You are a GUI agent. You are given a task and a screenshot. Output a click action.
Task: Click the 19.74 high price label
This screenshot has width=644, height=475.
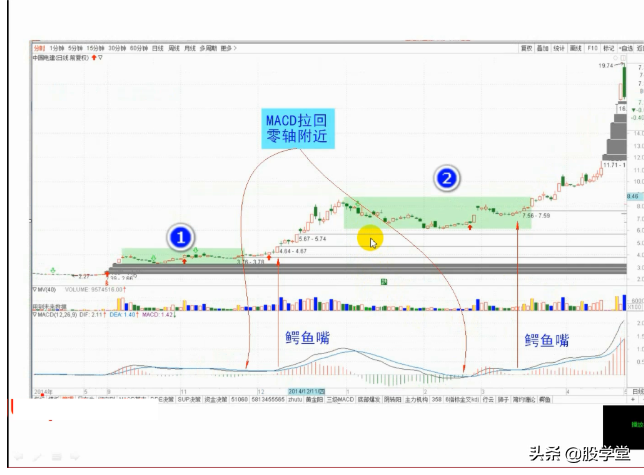pos(605,66)
